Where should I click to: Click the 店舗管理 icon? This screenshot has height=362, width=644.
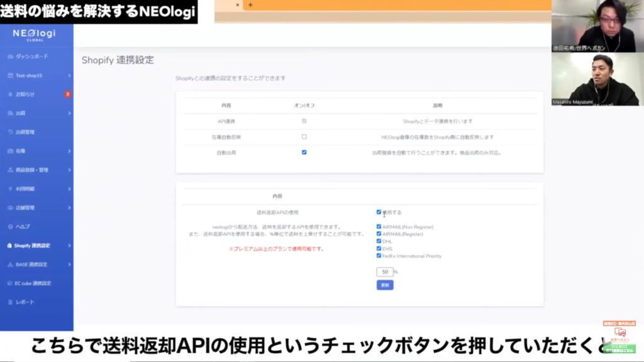click(10, 207)
